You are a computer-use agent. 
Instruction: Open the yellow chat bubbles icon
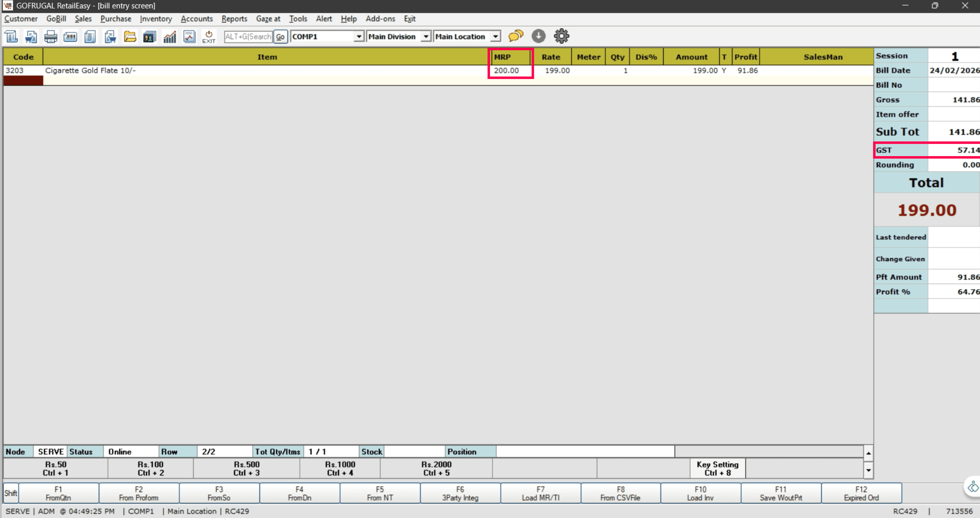click(x=515, y=36)
